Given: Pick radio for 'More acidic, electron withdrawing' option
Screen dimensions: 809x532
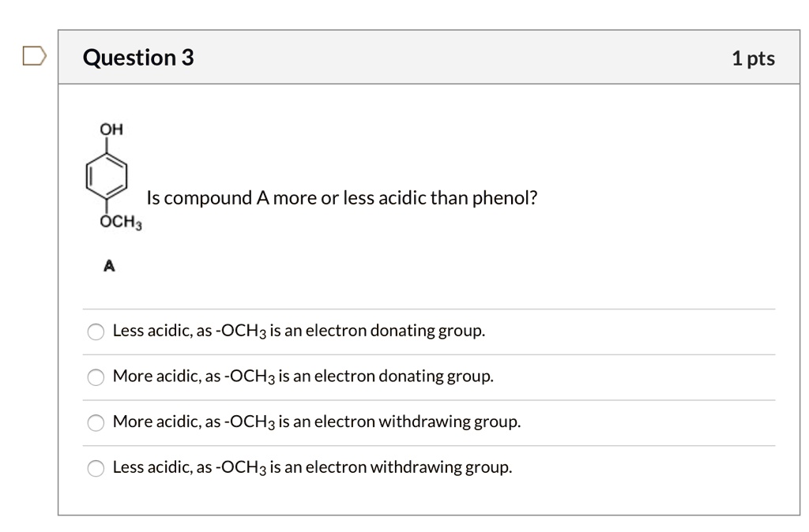Looking at the screenshot, I should point(96,423).
